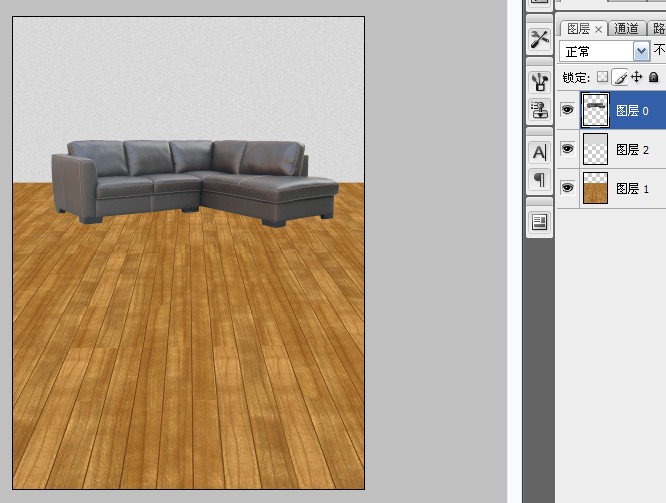Open the 正常 blend mode dropdown

coord(604,51)
